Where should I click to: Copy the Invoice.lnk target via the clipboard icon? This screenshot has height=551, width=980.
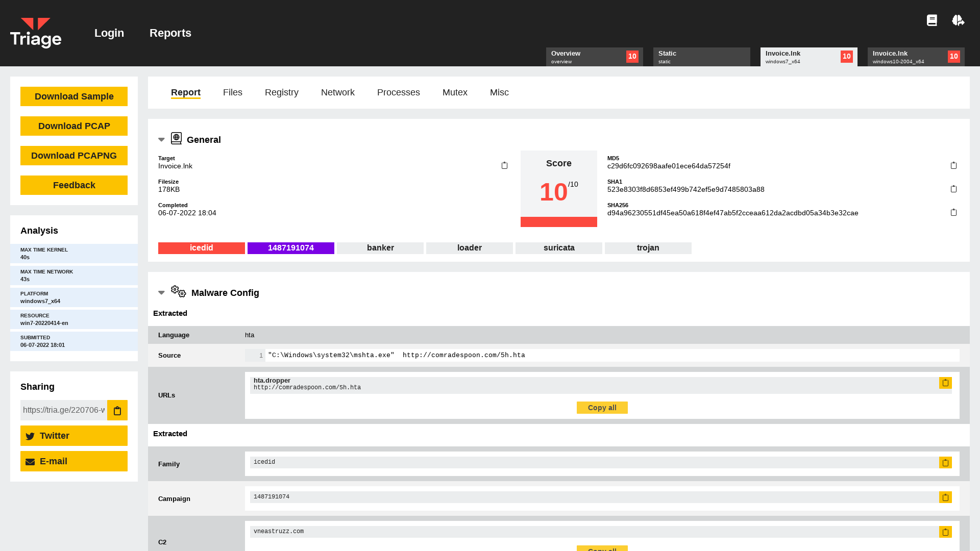(x=504, y=165)
